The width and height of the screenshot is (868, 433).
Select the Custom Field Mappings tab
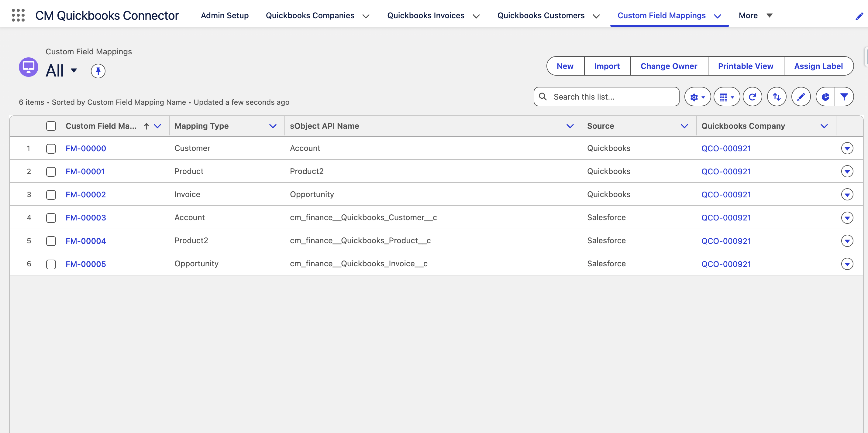(661, 15)
